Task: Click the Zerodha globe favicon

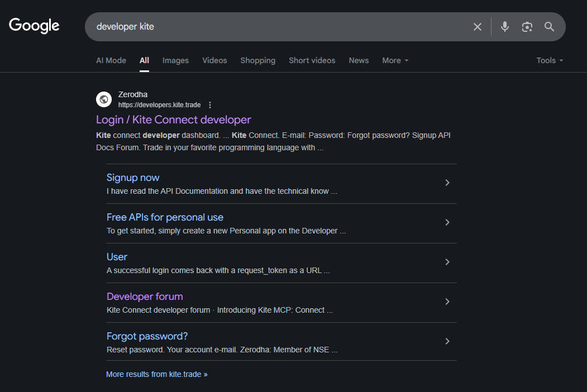Action: pos(104,99)
